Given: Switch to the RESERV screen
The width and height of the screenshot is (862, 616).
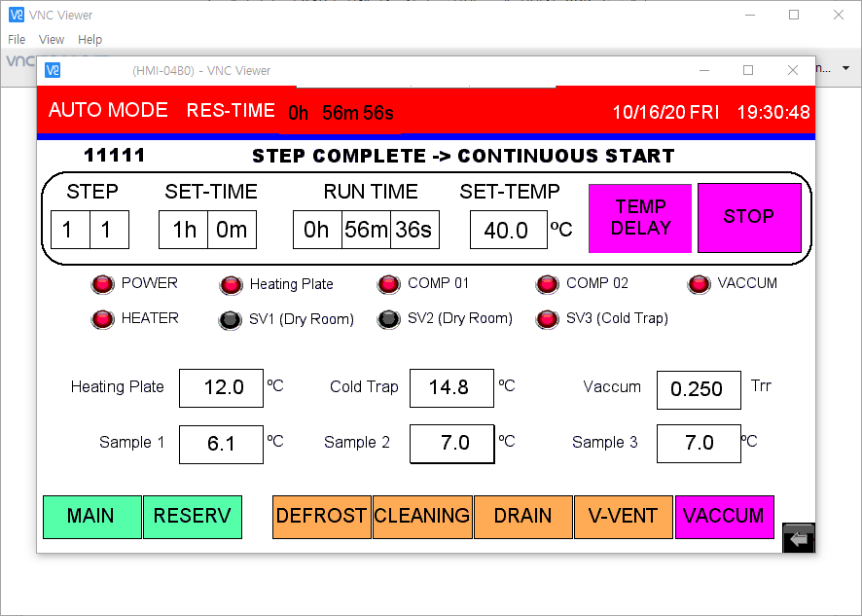Looking at the screenshot, I should (x=193, y=517).
